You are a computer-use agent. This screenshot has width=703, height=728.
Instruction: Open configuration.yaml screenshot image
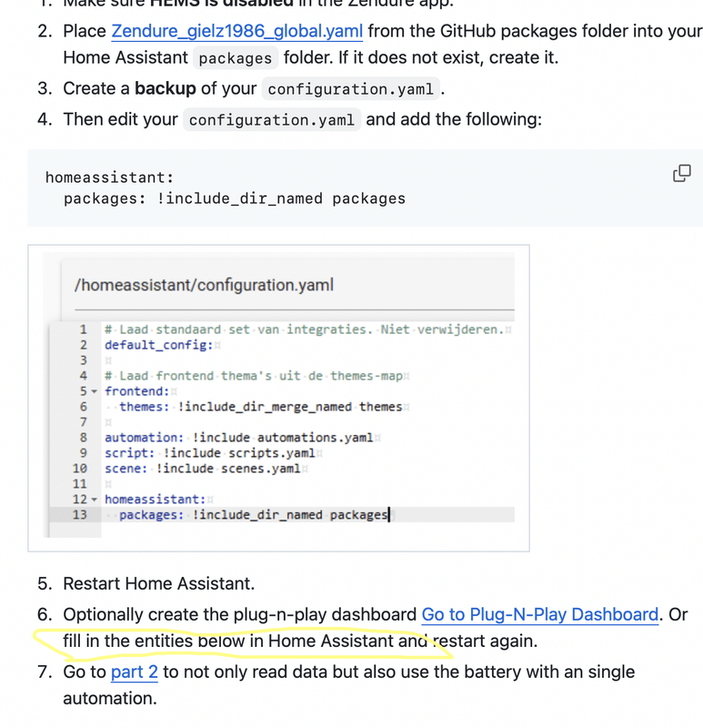278,398
